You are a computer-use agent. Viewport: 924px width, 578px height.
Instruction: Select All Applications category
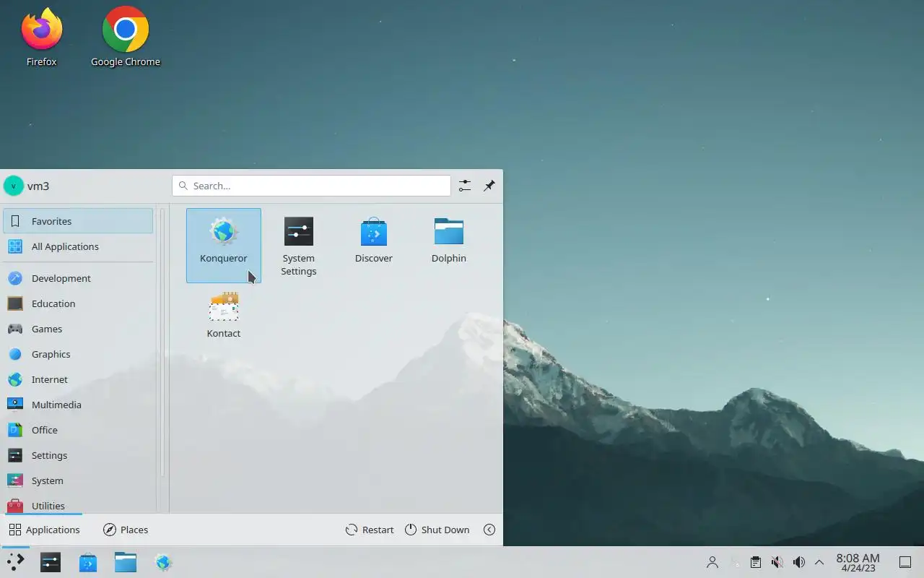click(x=78, y=246)
